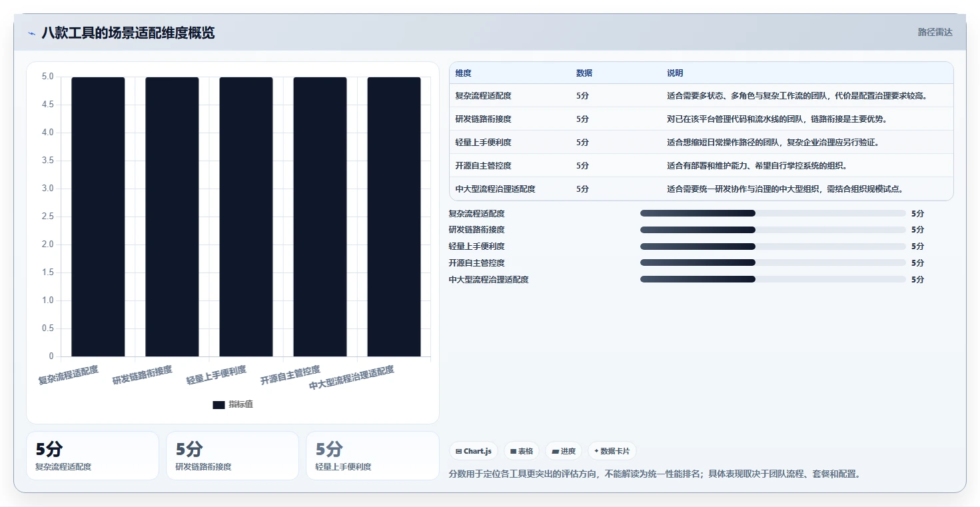Click the description starting 适合有部署和维护能力
Screen dimensions: 980x507
757,166
